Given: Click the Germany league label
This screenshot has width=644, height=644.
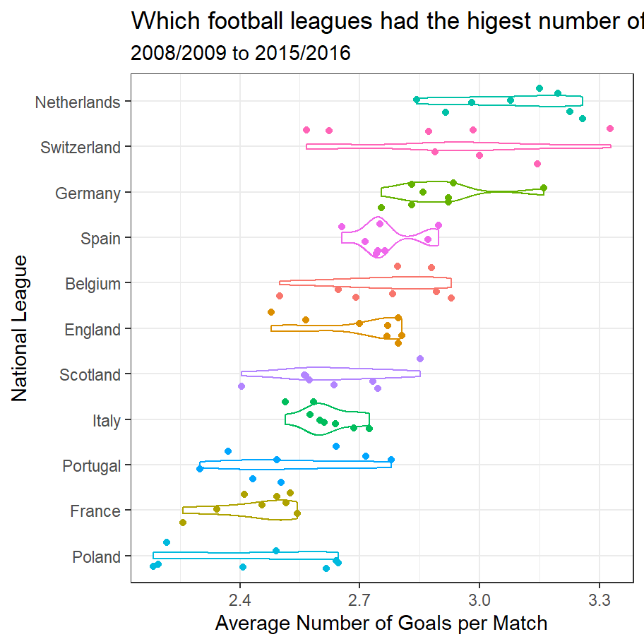Looking at the screenshot, I should 88,193.
